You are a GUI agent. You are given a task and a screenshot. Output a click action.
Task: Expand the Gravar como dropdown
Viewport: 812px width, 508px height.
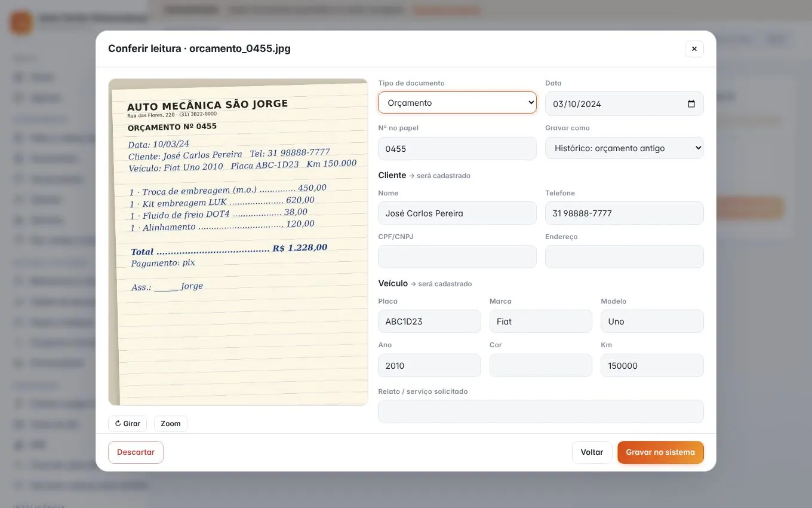[x=625, y=148]
